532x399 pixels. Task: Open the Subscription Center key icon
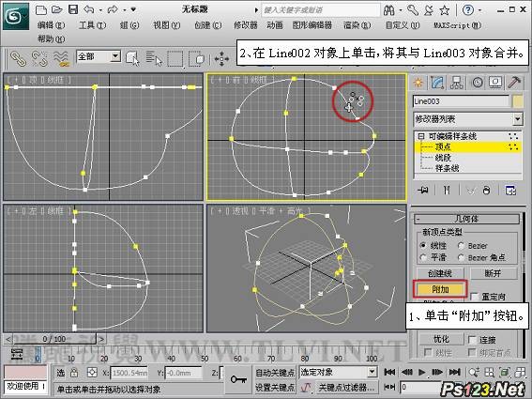point(413,10)
